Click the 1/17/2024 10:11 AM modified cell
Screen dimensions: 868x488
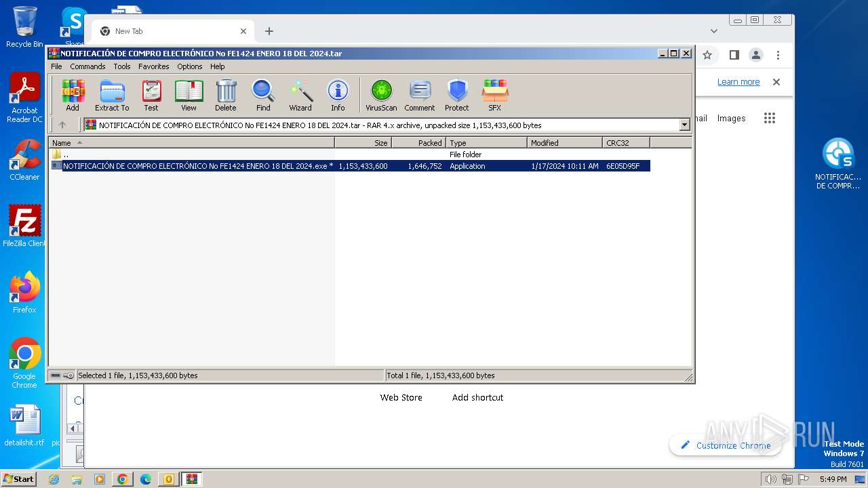pos(564,166)
